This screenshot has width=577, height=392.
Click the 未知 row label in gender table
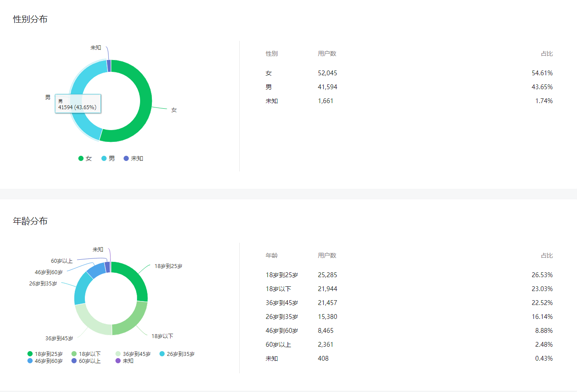[x=272, y=101]
